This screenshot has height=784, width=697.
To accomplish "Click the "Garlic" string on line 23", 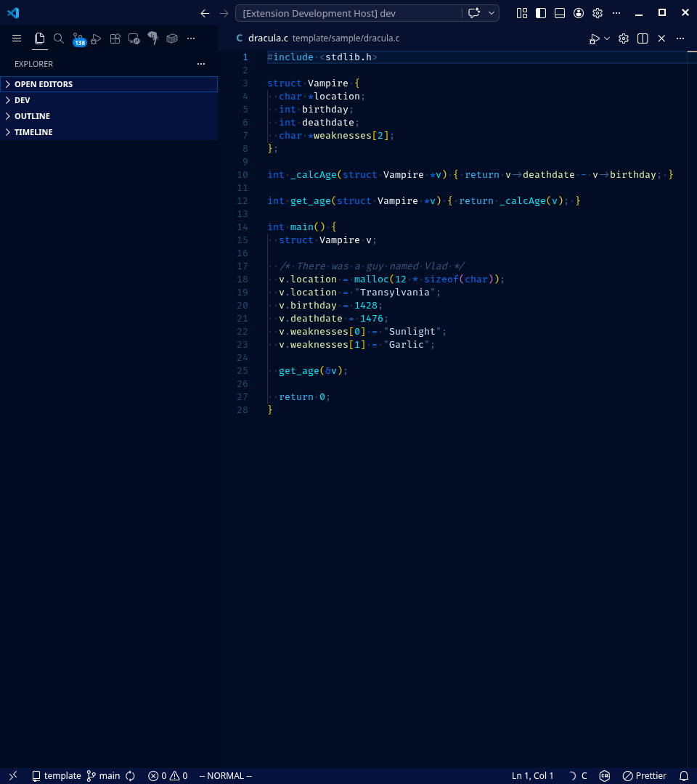I will coord(406,345).
